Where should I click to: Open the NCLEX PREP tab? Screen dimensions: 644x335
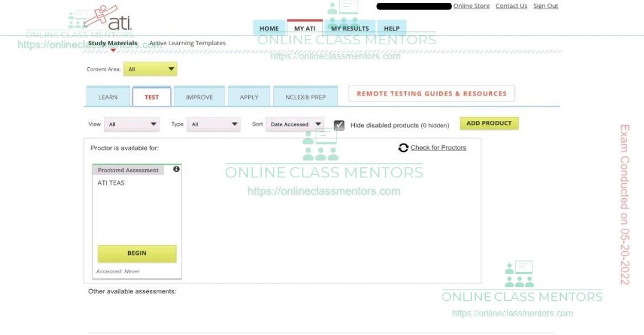pos(305,97)
